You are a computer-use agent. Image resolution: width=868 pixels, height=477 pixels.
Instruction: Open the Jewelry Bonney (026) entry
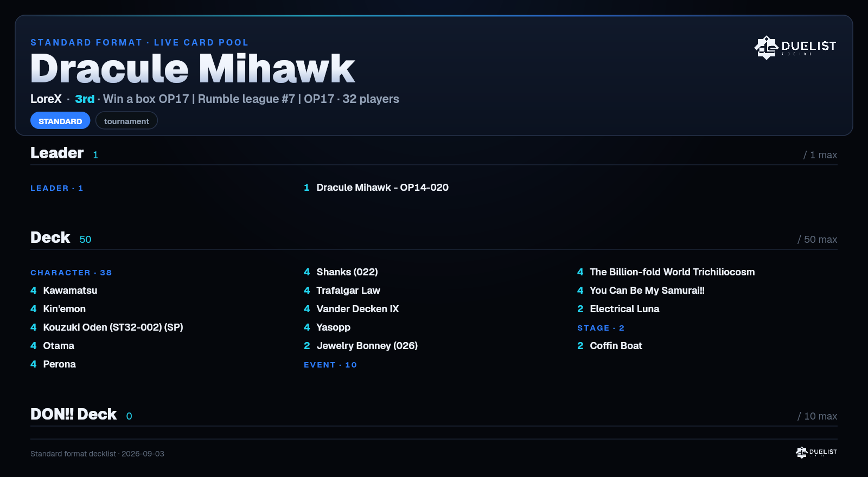pos(361,346)
